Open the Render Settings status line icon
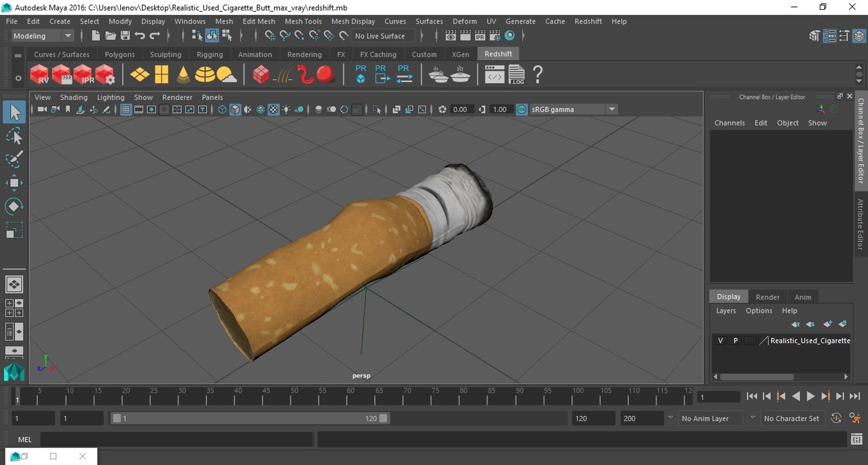The image size is (868, 465). coord(495,35)
